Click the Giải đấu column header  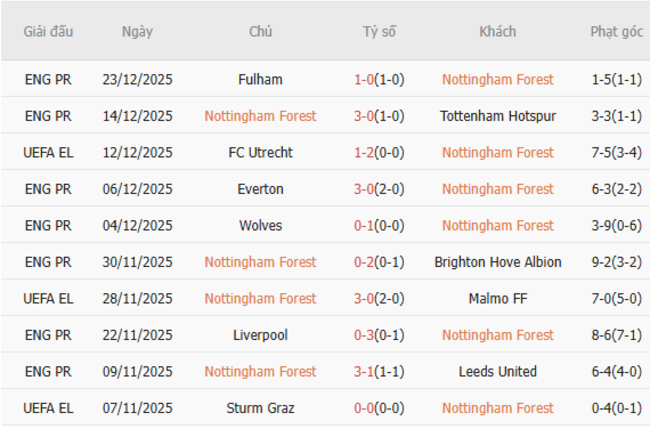[49, 32]
